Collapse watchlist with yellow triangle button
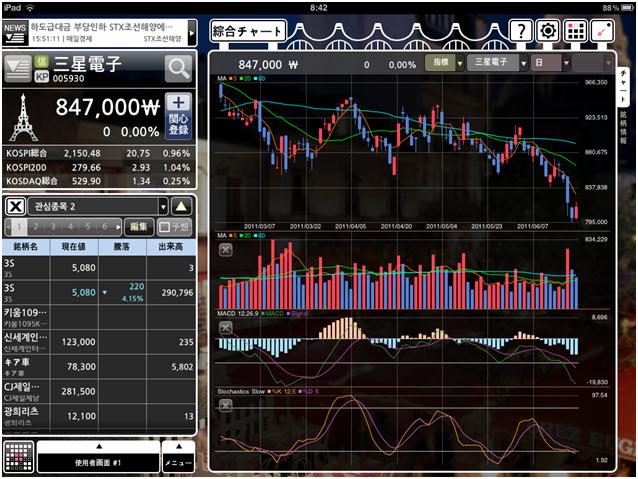The height and width of the screenshot is (479, 638). pos(181,206)
